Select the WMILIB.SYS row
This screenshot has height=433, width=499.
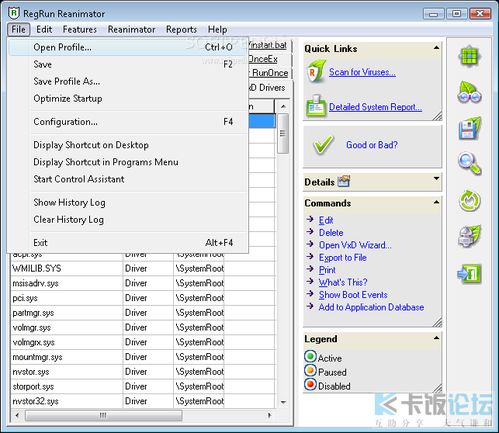143,268
